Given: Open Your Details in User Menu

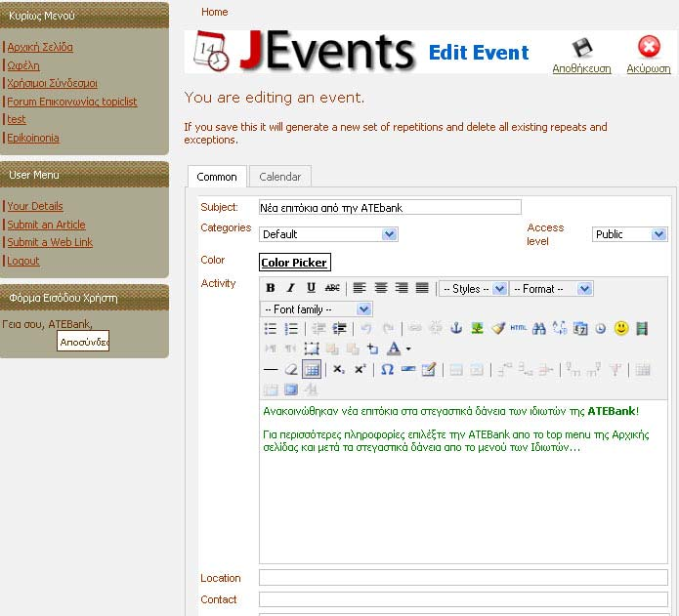Looking at the screenshot, I should (35, 206).
